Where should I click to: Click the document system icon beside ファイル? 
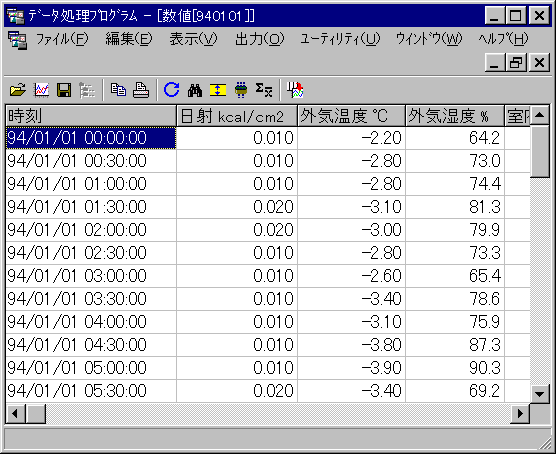pos(17,40)
